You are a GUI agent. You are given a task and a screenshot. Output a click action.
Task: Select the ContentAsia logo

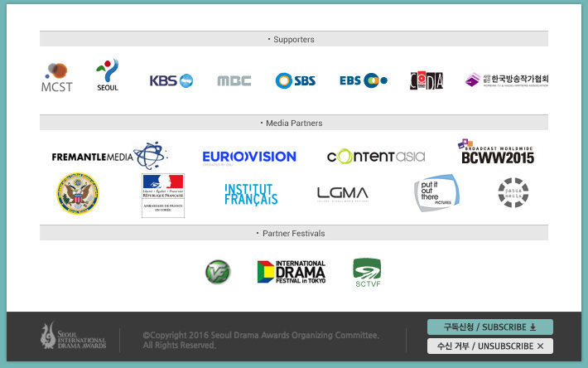[x=376, y=156]
